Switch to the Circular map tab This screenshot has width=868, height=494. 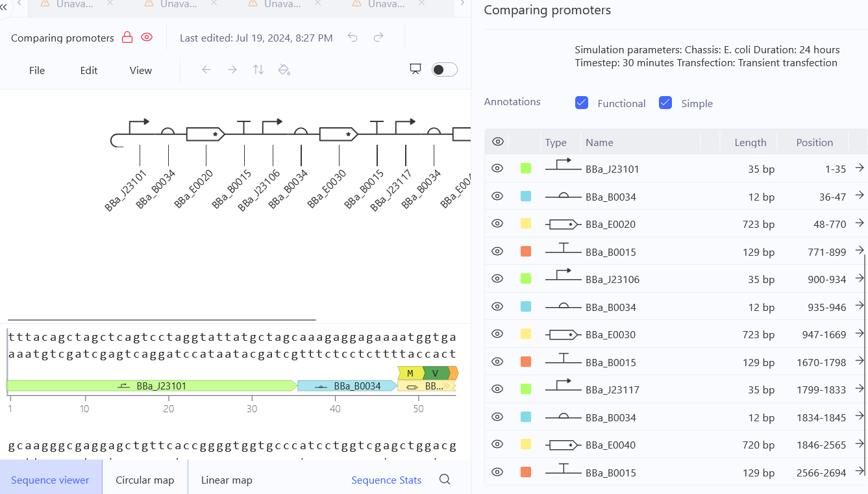145,480
